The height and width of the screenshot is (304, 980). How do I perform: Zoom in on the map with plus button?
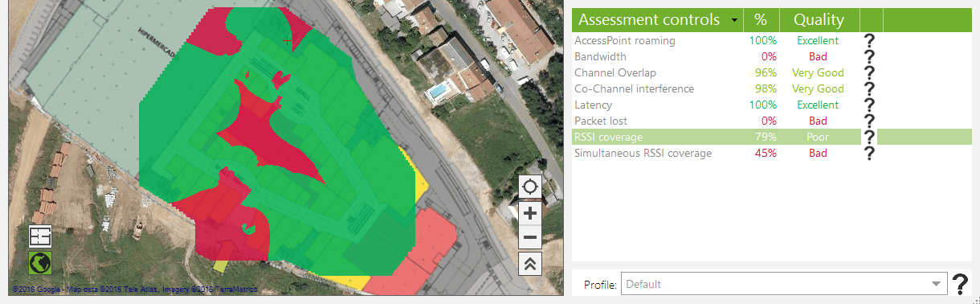tap(530, 213)
